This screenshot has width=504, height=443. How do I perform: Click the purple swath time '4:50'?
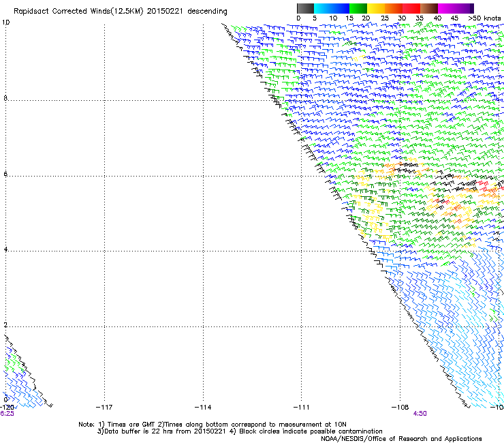[420, 414]
